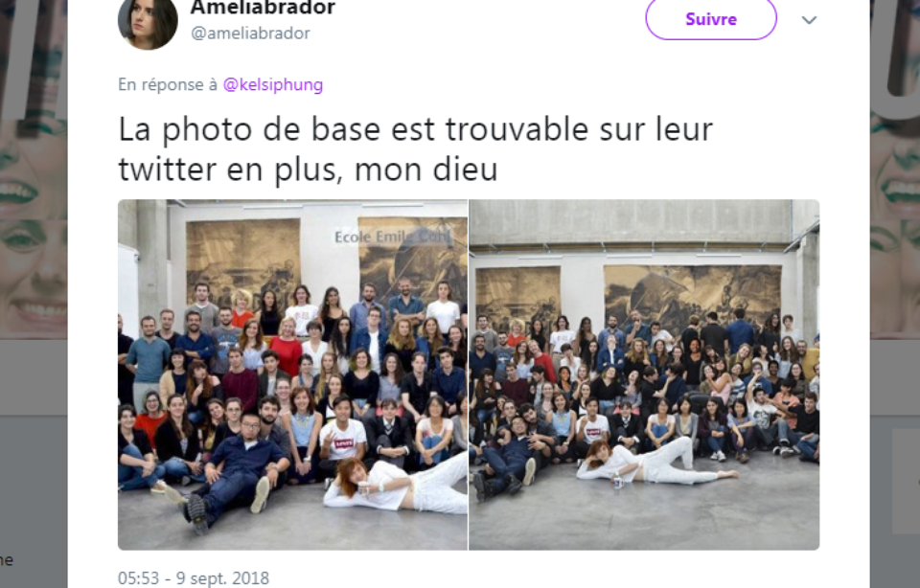Open the @ameliabrador handle link

[x=250, y=34]
